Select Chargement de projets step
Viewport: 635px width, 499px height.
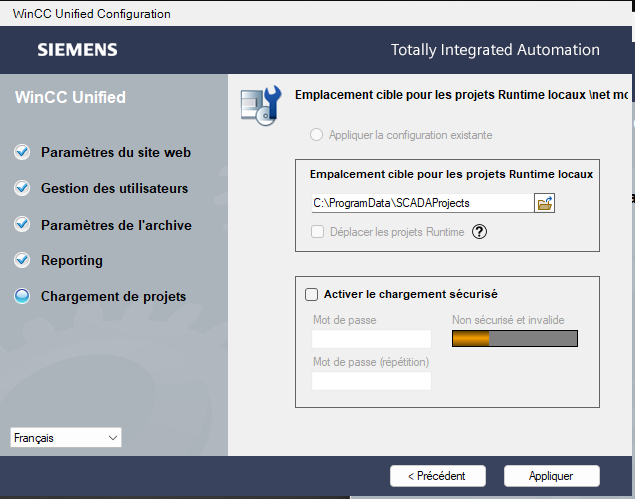coord(113,296)
